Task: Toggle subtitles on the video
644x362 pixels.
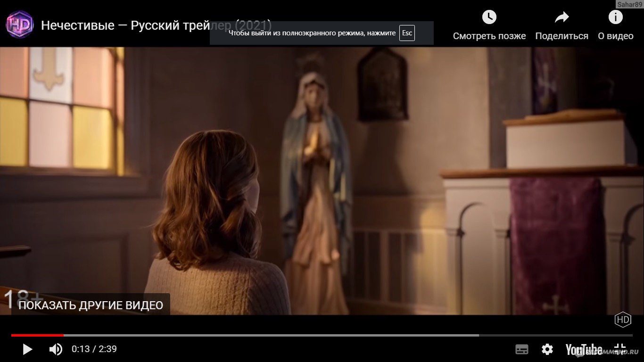Action: [522, 349]
